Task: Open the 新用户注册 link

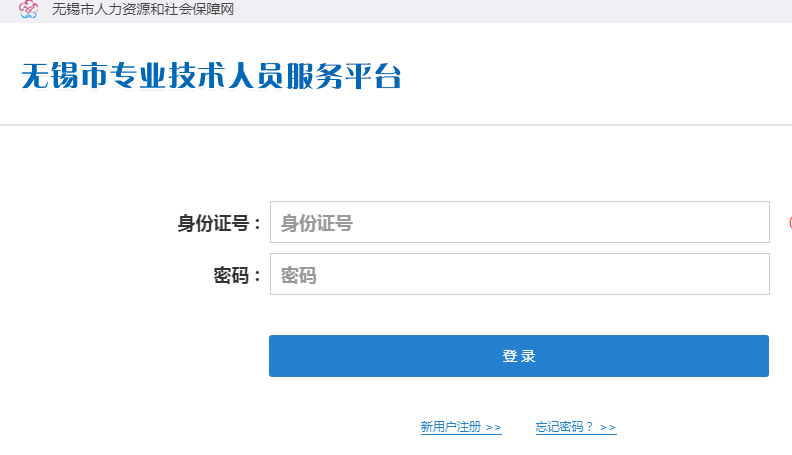Action: pyautogui.click(x=461, y=427)
